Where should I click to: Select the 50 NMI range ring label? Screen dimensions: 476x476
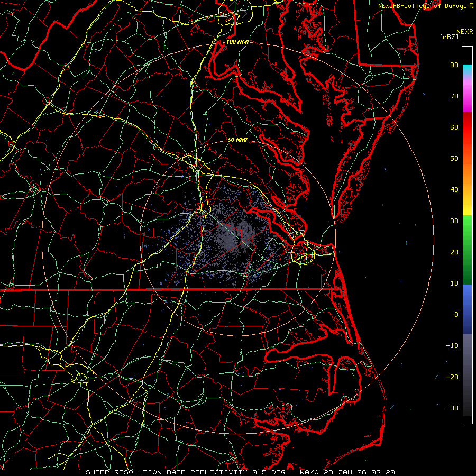tap(237, 140)
